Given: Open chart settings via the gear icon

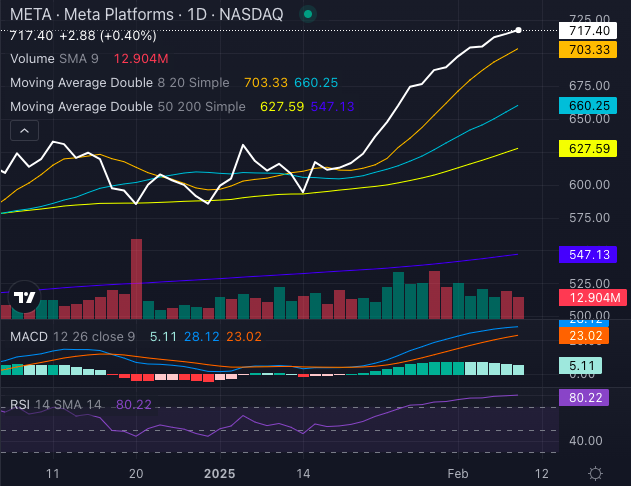Looking at the screenshot, I should (595, 472).
